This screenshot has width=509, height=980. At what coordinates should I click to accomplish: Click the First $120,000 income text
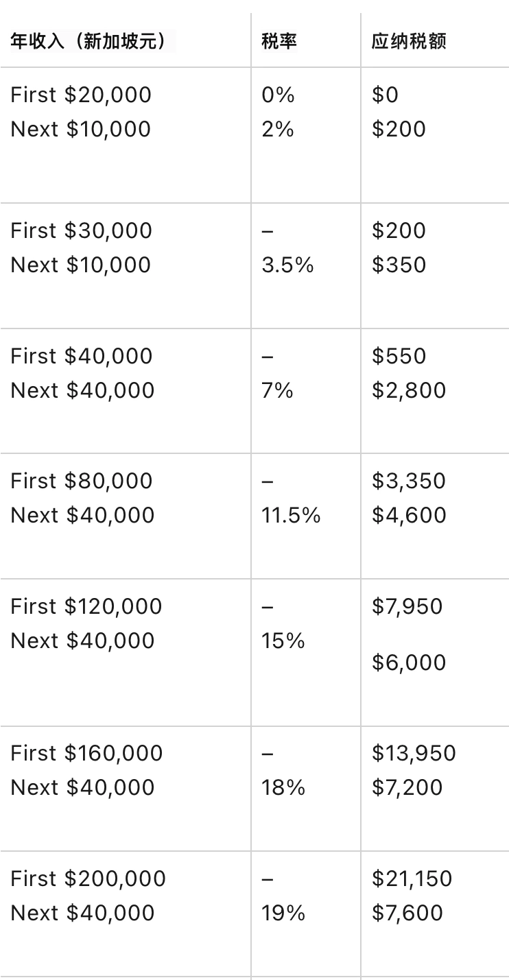(86, 606)
